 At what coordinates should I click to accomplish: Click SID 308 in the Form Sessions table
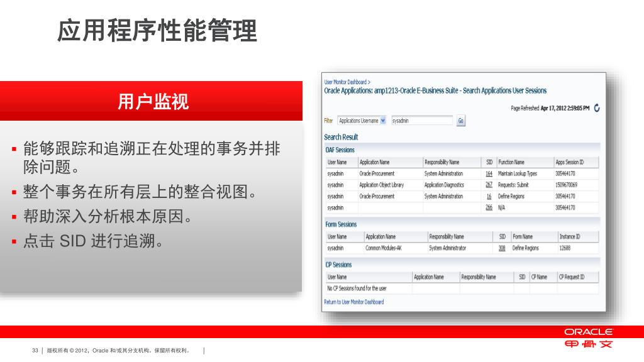[x=502, y=248]
